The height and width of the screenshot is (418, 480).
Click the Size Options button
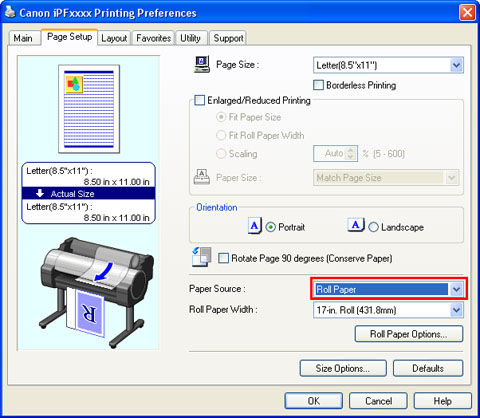click(x=343, y=368)
